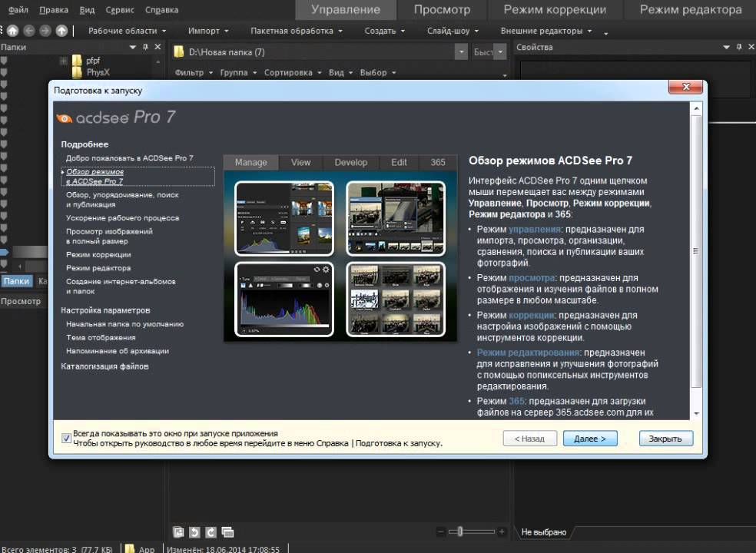Open 'Напоминание об архивации' topic

(117, 351)
